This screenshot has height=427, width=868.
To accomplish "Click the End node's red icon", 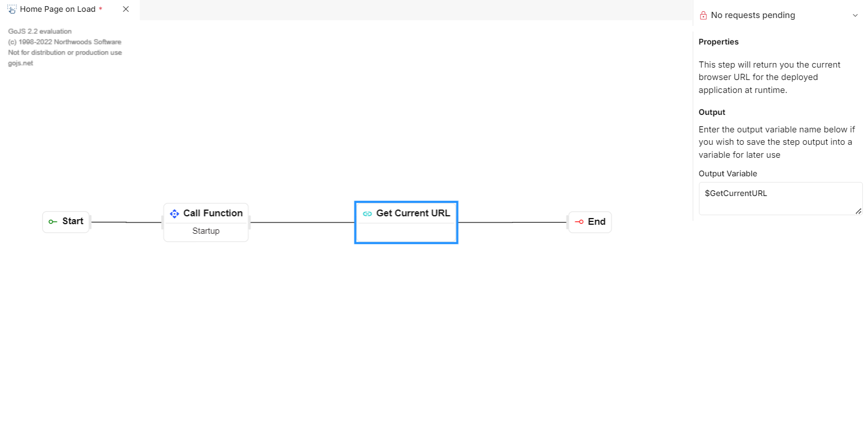I will [579, 222].
